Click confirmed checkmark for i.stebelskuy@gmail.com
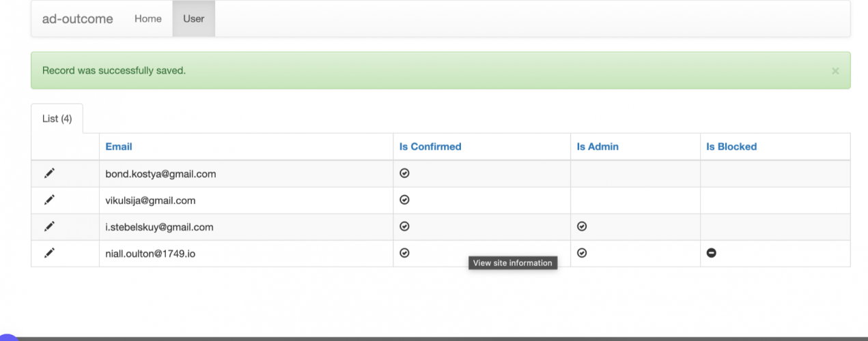This screenshot has width=868, height=341. click(404, 226)
